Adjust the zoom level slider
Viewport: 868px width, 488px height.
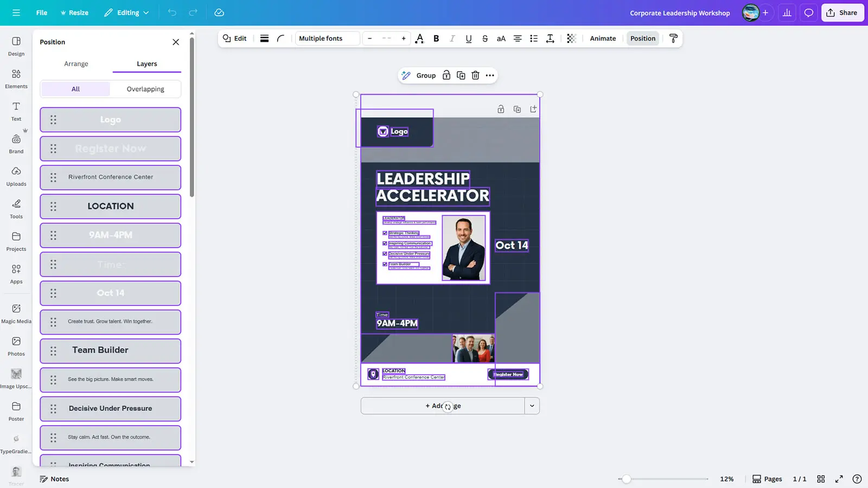pos(627,479)
